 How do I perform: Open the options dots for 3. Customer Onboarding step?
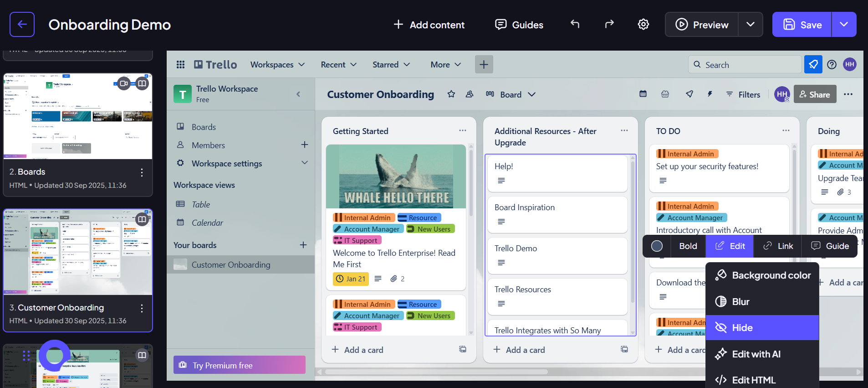[142, 308]
